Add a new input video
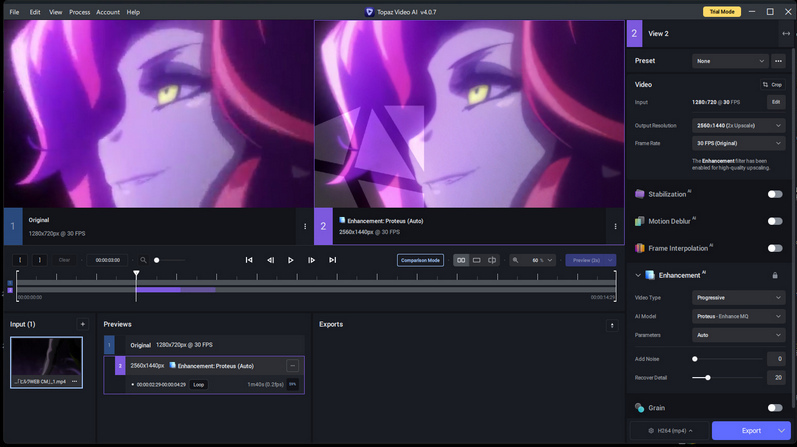797x447 pixels. (x=82, y=324)
